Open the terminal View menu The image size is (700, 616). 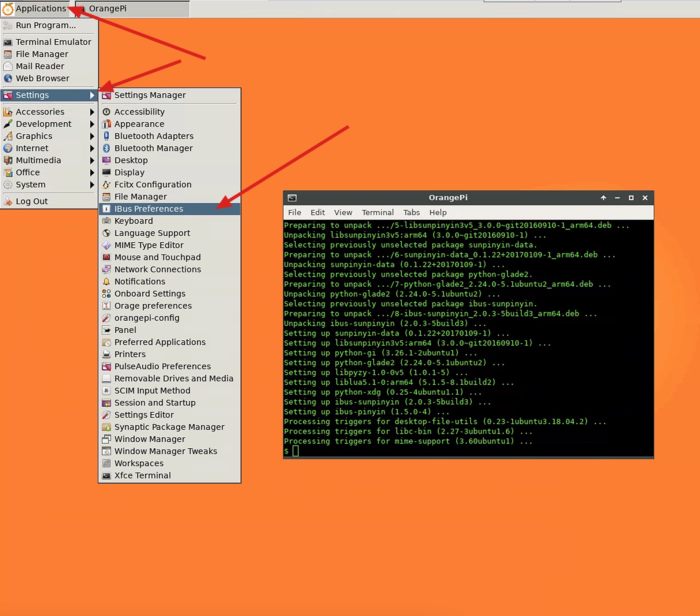(343, 212)
